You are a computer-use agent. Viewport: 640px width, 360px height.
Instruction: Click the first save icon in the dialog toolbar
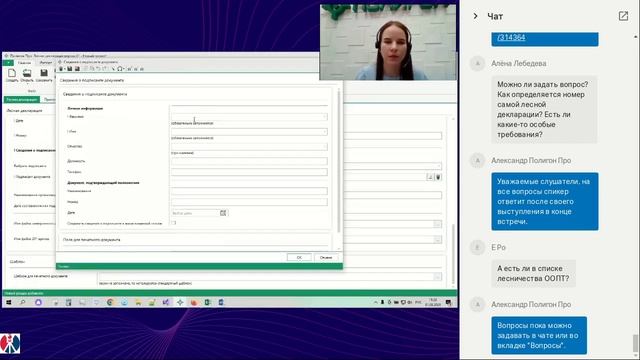pyautogui.click(x=70, y=69)
